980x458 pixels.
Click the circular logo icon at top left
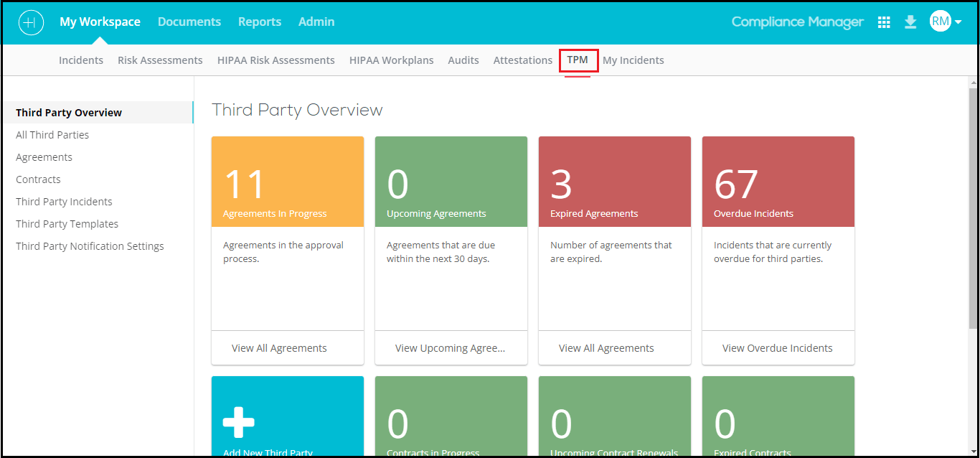(x=31, y=22)
